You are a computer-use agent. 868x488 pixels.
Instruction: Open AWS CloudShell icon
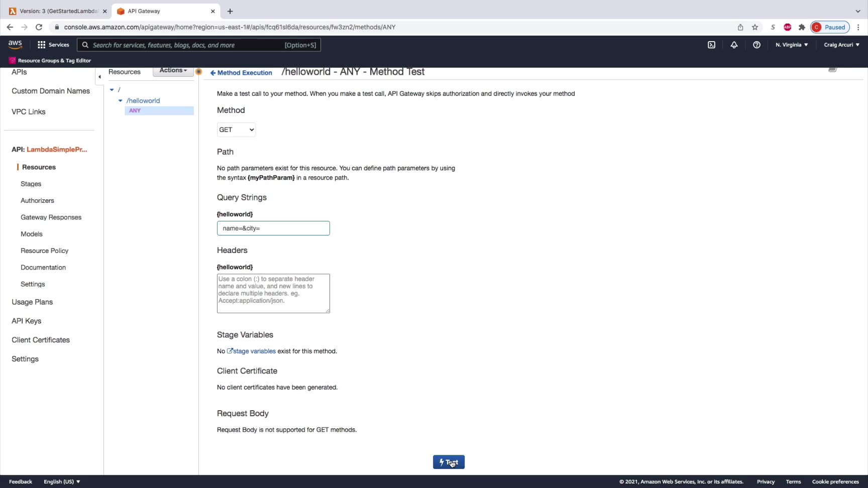point(711,45)
